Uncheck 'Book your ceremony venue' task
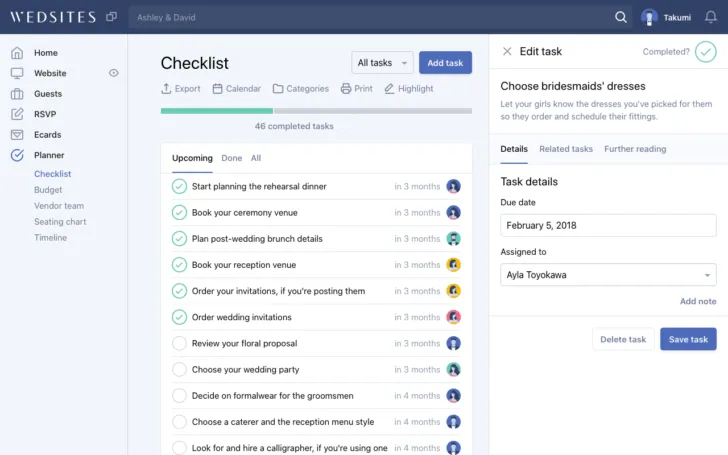 [x=179, y=212]
